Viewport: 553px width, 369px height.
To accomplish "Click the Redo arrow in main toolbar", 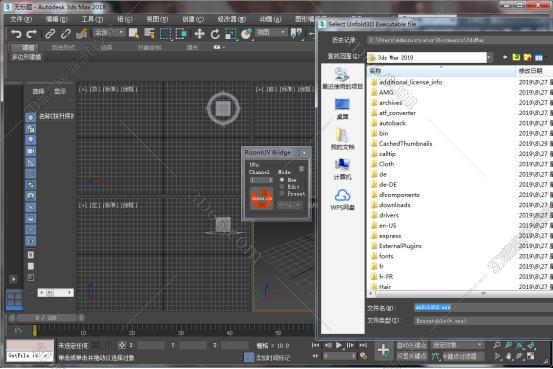I will (32, 34).
